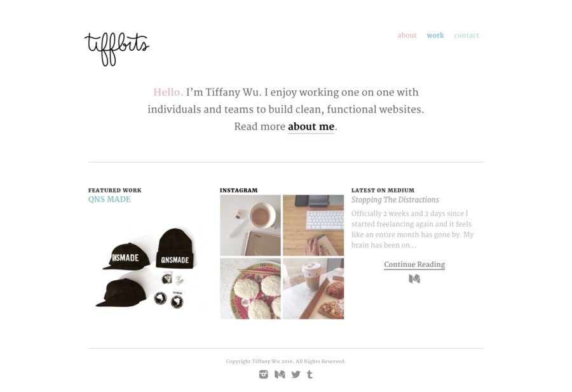This screenshot has height=392, width=572.
Task: View the Instagram photo of coffee and pastry
Action: click(x=313, y=289)
